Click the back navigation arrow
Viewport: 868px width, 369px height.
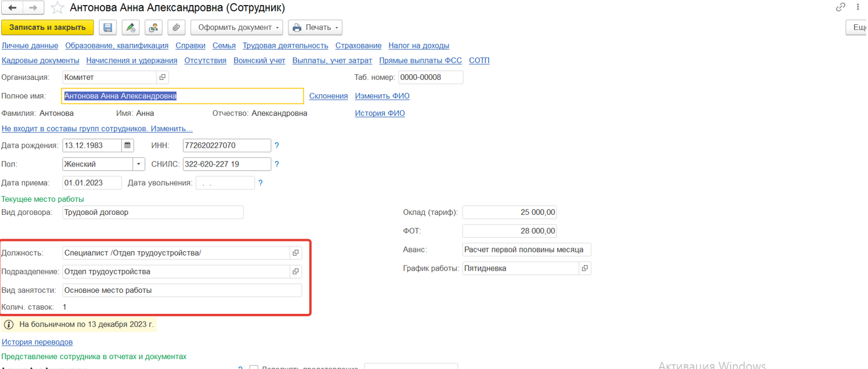[x=12, y=8]
